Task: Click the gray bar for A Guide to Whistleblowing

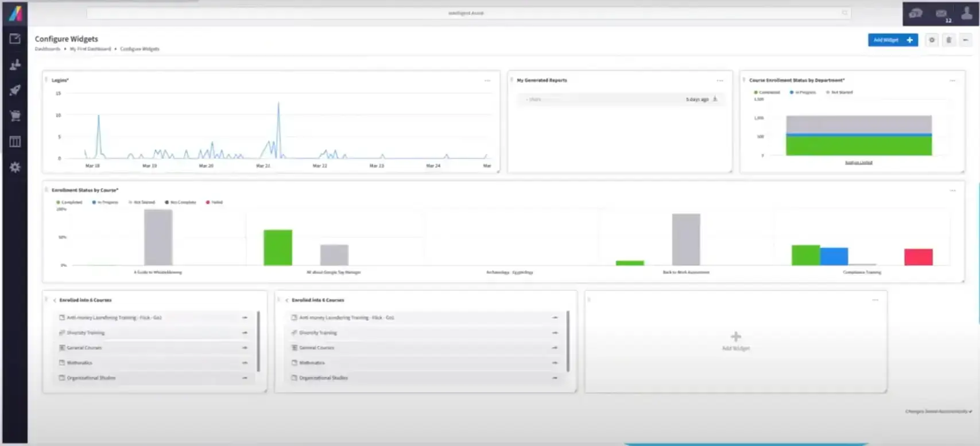Action: point(158,237)
